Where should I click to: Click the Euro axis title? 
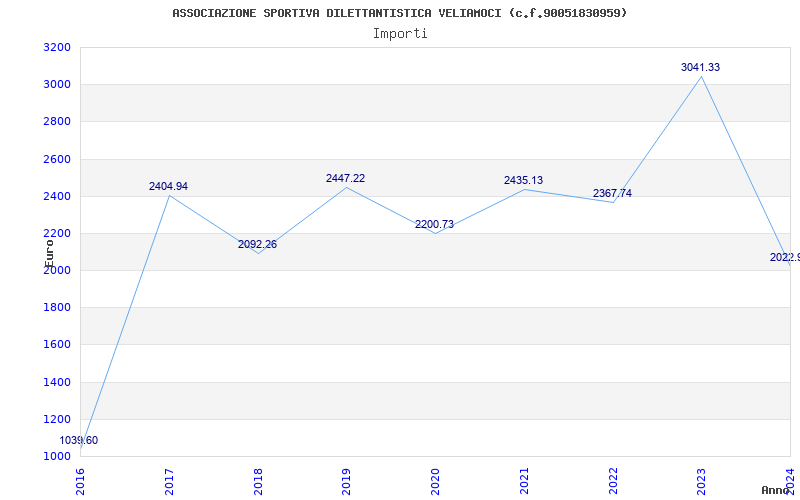(x=48, y=254)
